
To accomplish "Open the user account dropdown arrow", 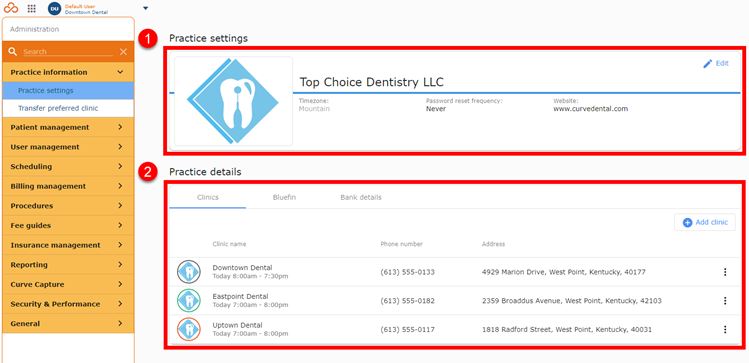I will 145,8.
